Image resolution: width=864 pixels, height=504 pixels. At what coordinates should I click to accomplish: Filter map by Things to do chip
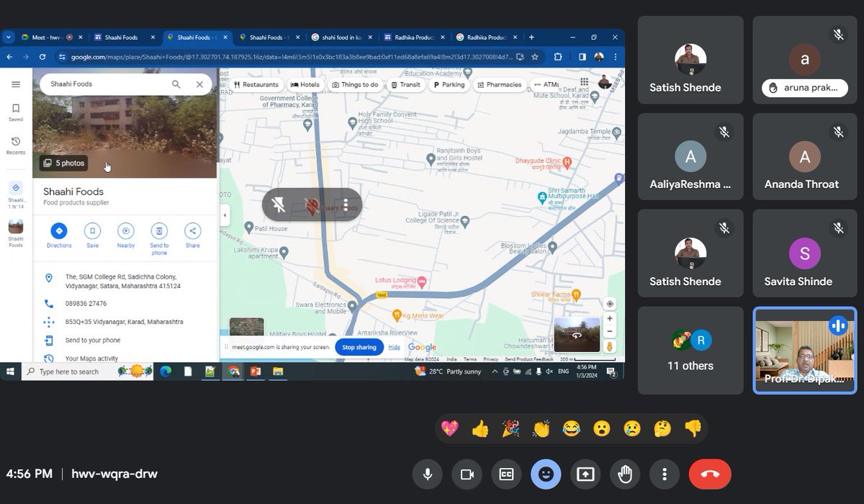click(355, 84)
